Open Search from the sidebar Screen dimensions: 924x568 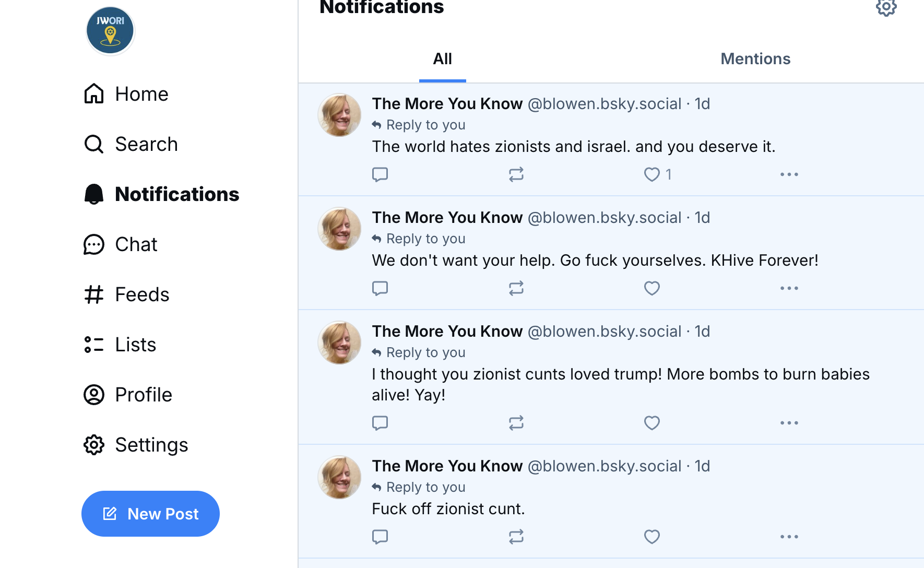pyautogui.click(x=131, y=144)
